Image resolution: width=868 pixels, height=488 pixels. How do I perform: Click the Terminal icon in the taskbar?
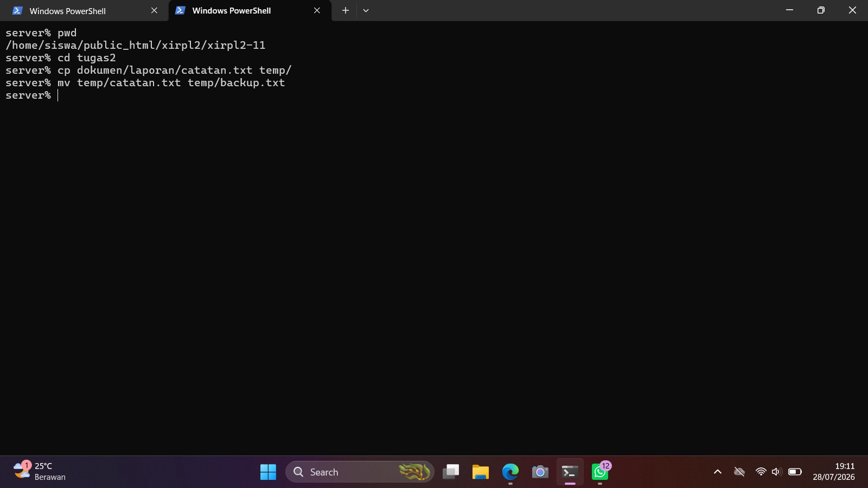click(x=570, y=472)
